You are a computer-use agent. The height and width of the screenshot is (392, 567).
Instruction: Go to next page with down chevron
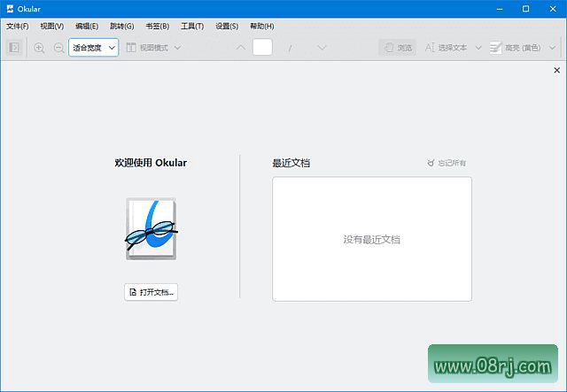click(x=322, y=47)
